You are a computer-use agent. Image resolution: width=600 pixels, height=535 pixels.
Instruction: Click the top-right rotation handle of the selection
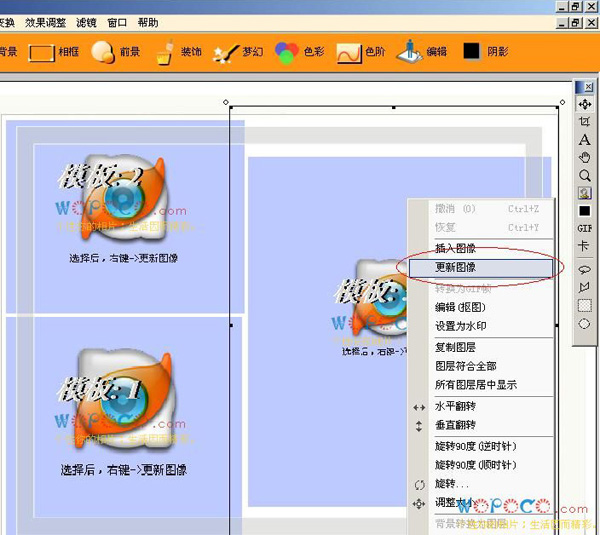[x=562, y=102]
